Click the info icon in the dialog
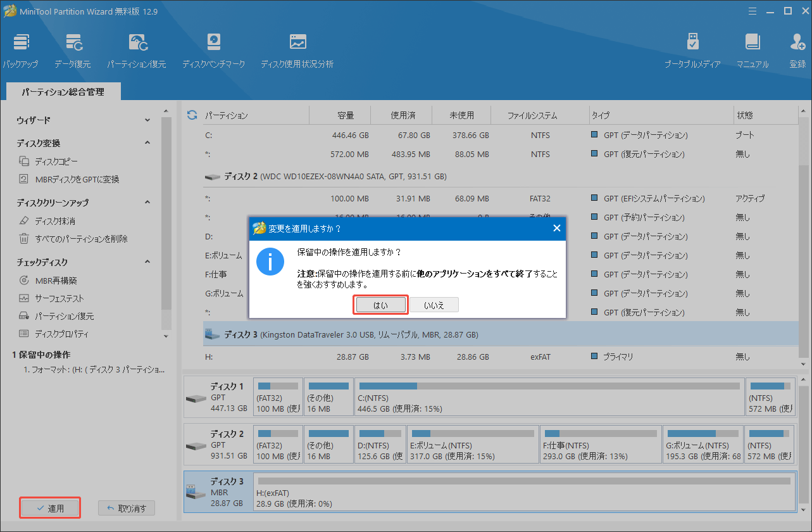This screenshot has width=812, height=532. [x=270, y=262]
